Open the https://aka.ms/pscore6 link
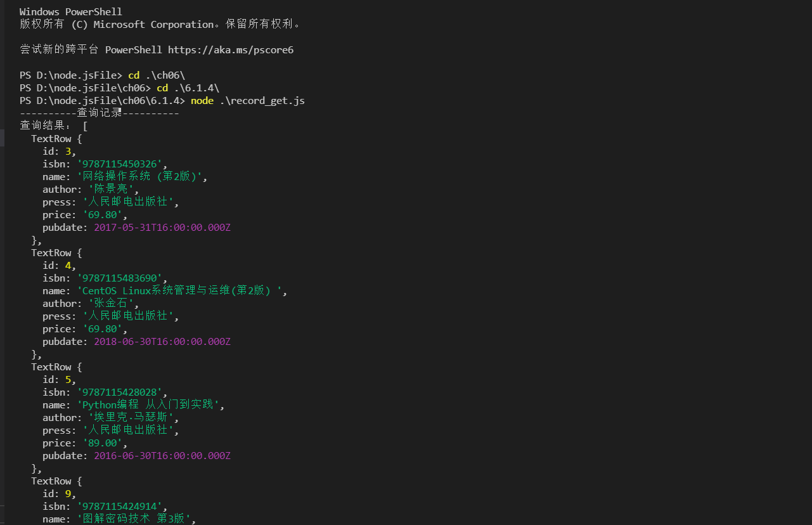The image size is (812, 525). (x=231, y=49)
